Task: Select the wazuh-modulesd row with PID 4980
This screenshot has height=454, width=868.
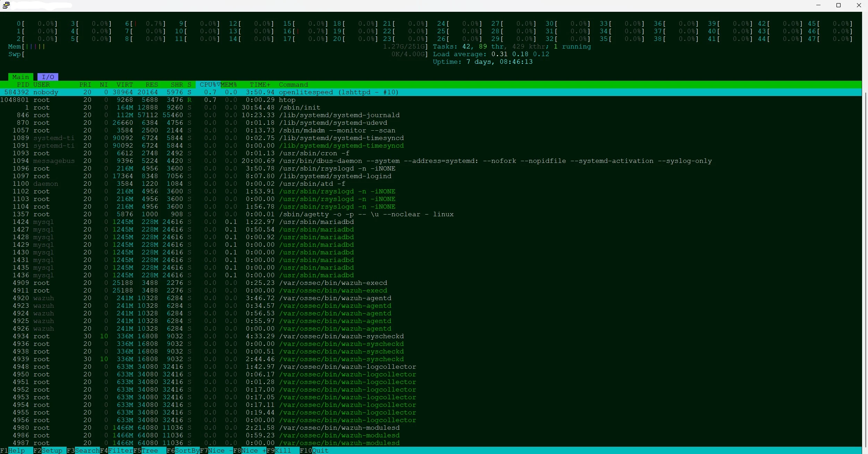Action: click(x=431, y=428)
